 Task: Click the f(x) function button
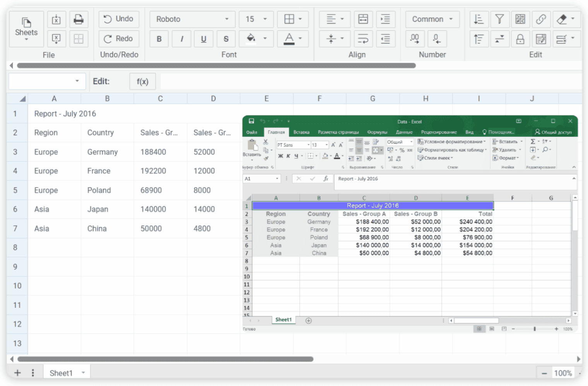[142, 81]
